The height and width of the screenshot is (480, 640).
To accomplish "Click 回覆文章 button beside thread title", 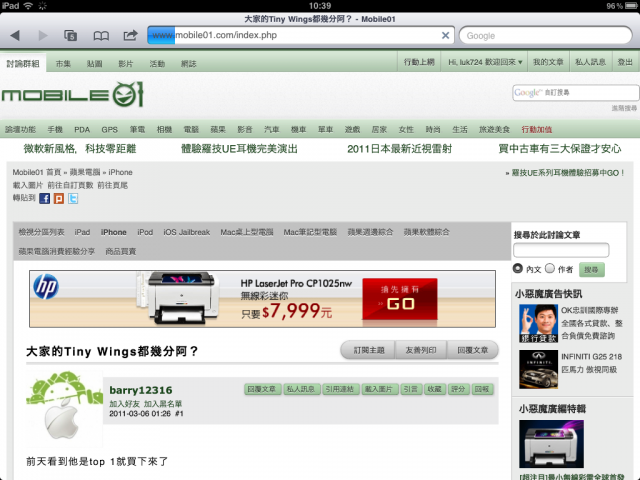I will coord(473,350).
